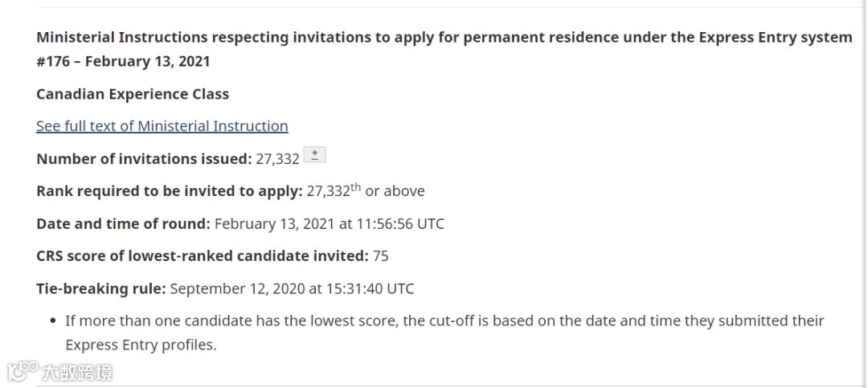Open the full text of Ministerial Instruction link
868x388 pixels.
click(162, 126)
